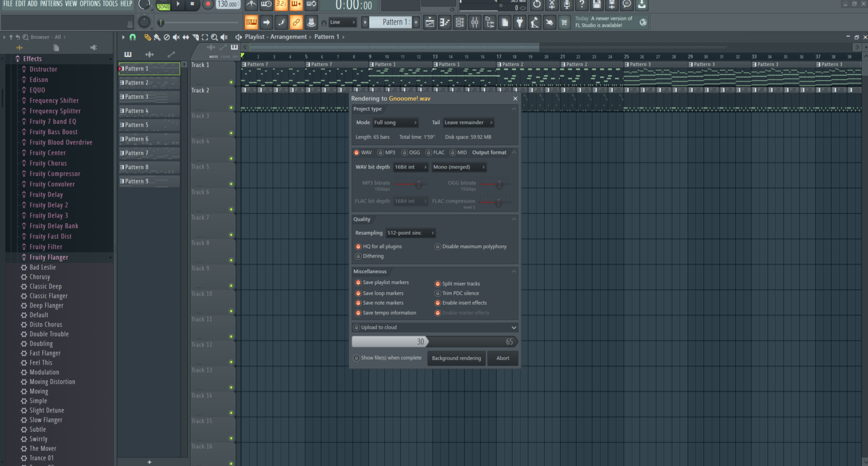Open the VIEW menu
The image size is (868, 466).
tap(71, 4)
